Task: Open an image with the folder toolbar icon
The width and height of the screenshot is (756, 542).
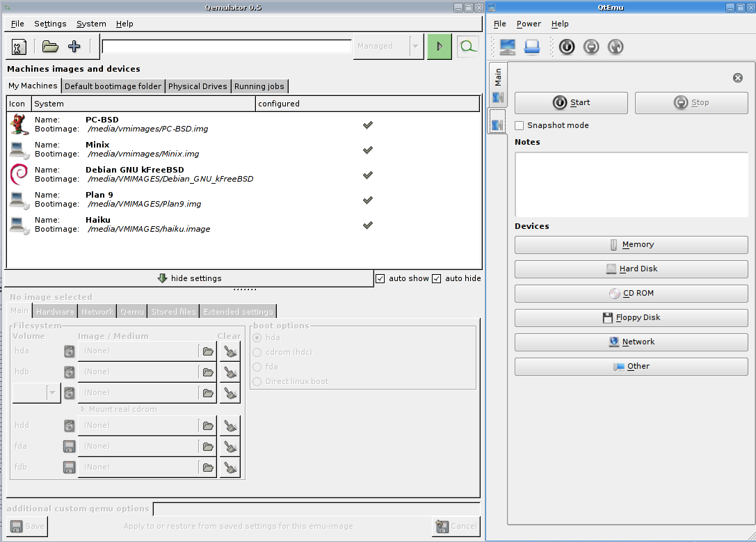Action: (50, 47)
